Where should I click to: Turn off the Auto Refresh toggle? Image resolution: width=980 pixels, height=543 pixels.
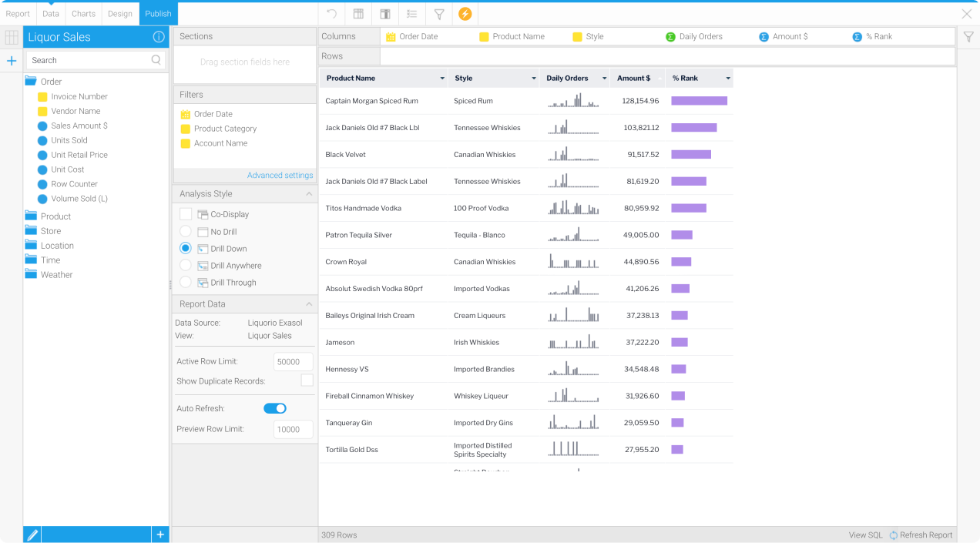click(x=274, y=408)
